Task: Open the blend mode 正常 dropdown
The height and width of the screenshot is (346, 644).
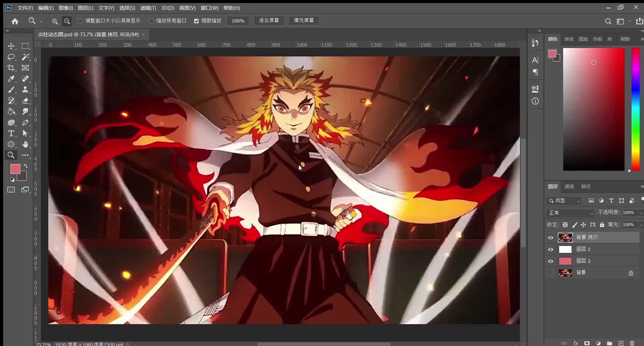Action: (571, 213)
